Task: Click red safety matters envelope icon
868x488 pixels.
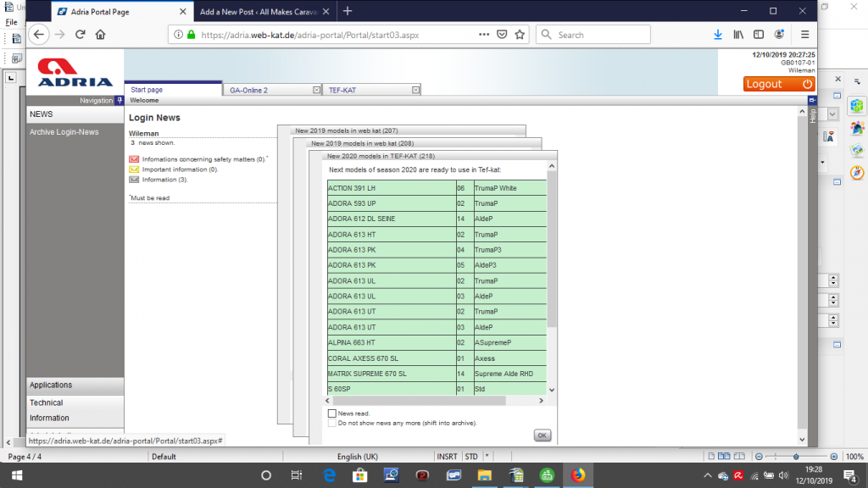Action: 134,159
